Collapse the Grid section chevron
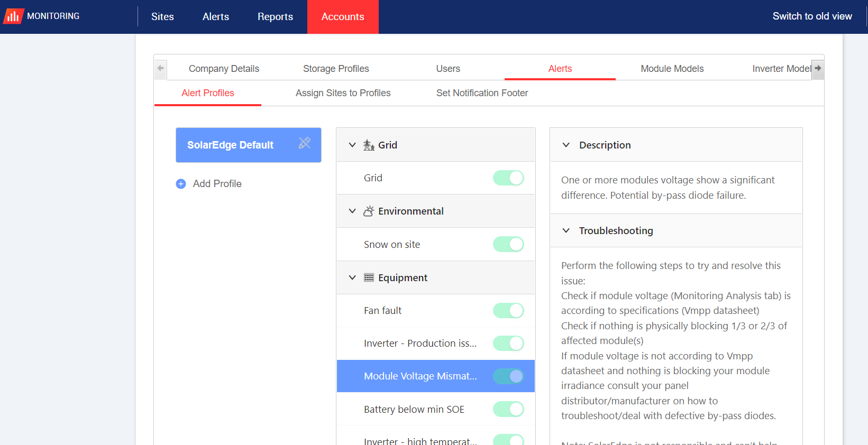Image resolution: width=868 pixels, height=445 pixels. (352, 145)
